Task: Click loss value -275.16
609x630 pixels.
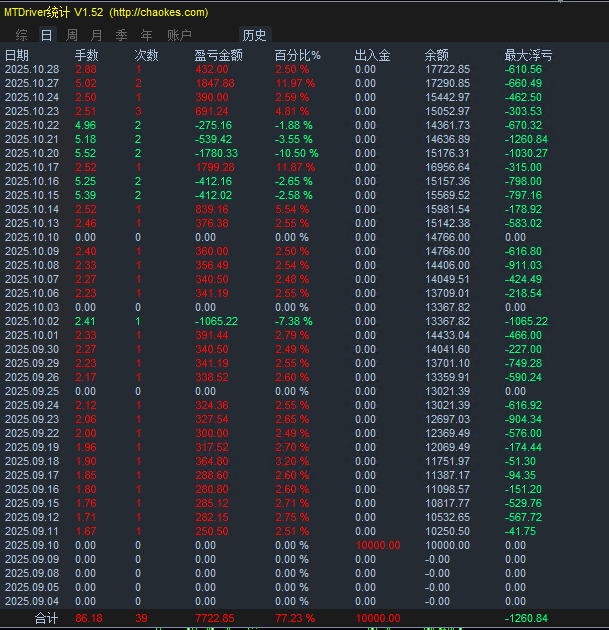Action: 213,125
